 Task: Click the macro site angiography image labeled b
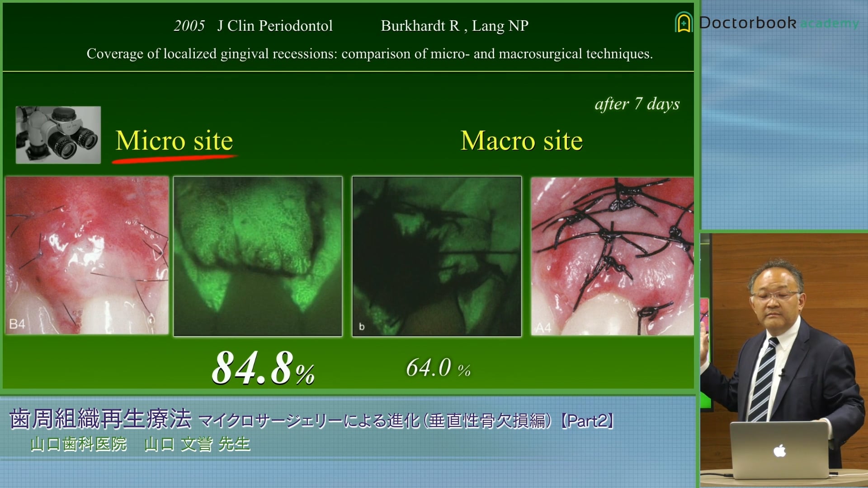[437, 256]
